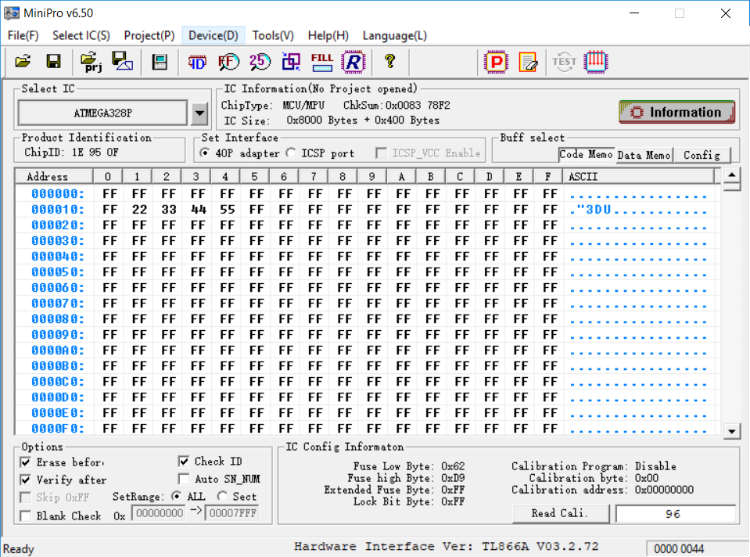Click the range end field 00007FFF
Viewport: 750px width, 557px height.
click(x=232, y=513)
